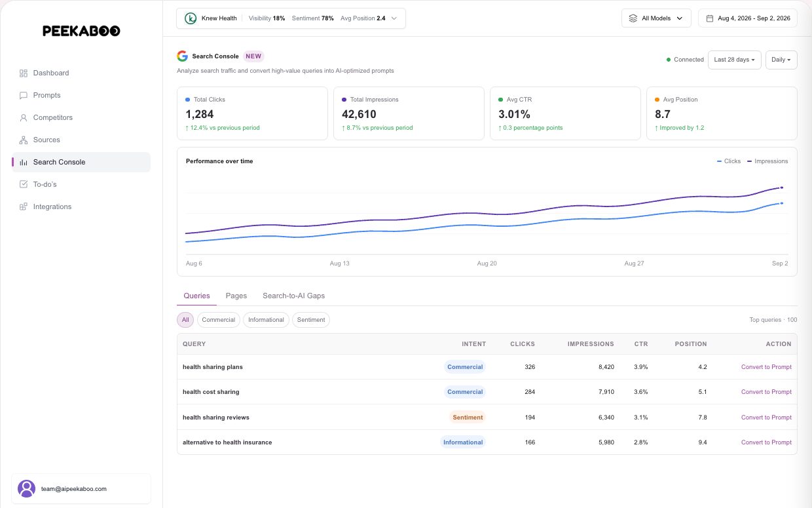The width and height of the screenshot is (812, 508).
Task: Click the Total Clicks metric card
Action: click(252, 113)
